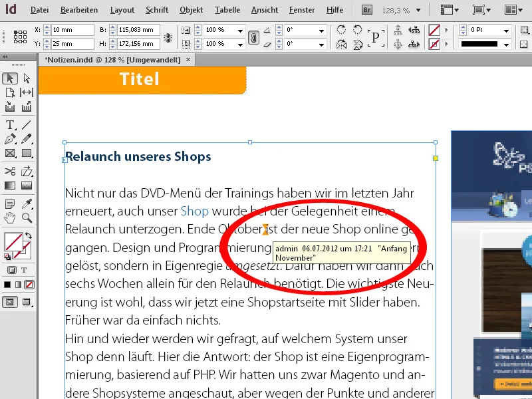
Task: Open the Objekt menu
Action: click(191, 10)
